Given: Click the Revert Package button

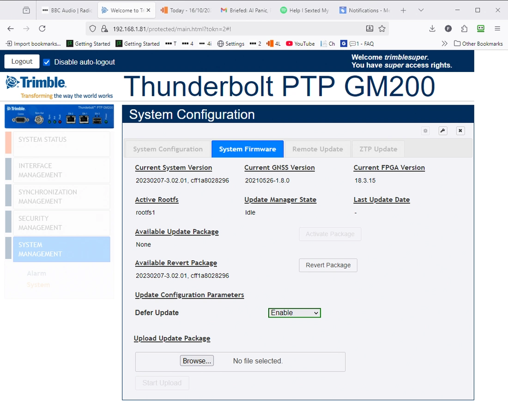Looking at the screenshot, I should (328, 265).
